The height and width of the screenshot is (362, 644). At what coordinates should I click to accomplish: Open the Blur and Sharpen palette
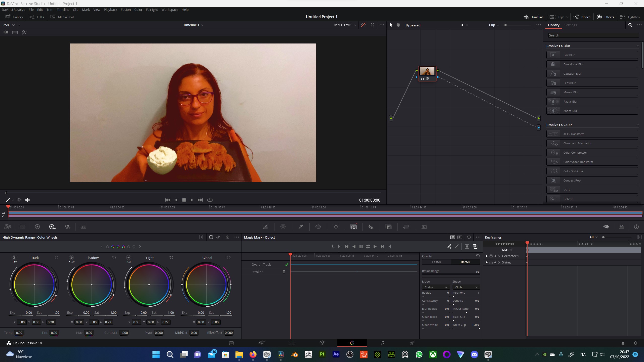pyautogui.click(x=371, y=227)
